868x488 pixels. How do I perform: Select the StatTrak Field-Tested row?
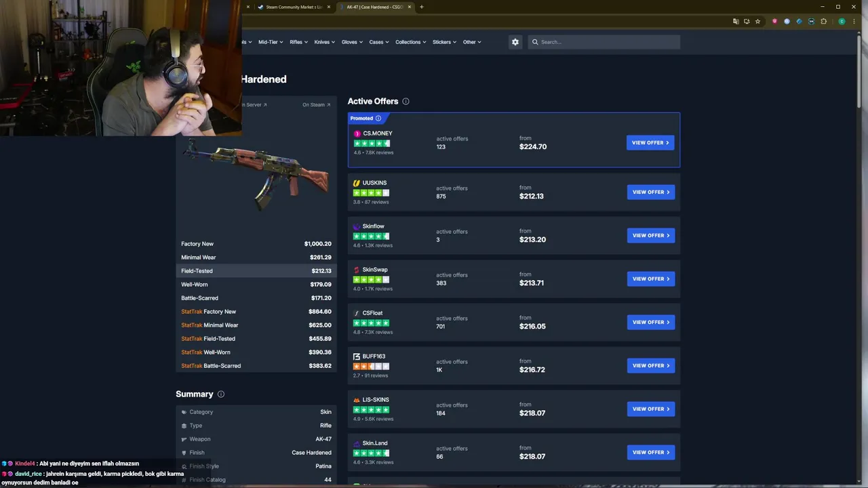256,339
